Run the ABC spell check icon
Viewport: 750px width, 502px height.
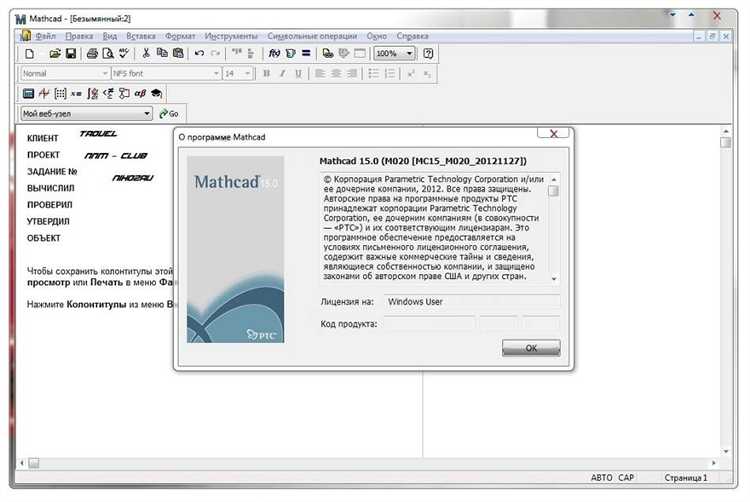[124, 54]
